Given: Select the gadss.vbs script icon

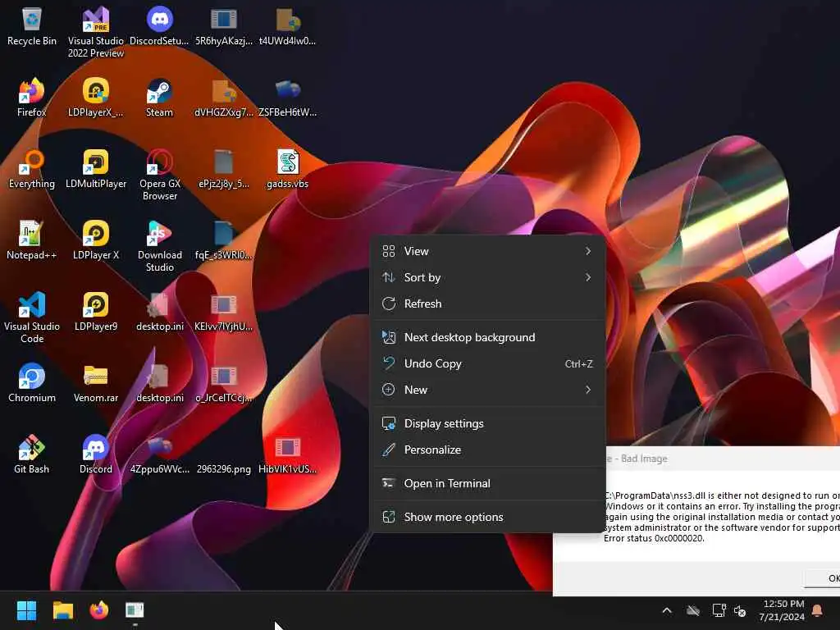Looking at the screenshot, I should point(288,169).
